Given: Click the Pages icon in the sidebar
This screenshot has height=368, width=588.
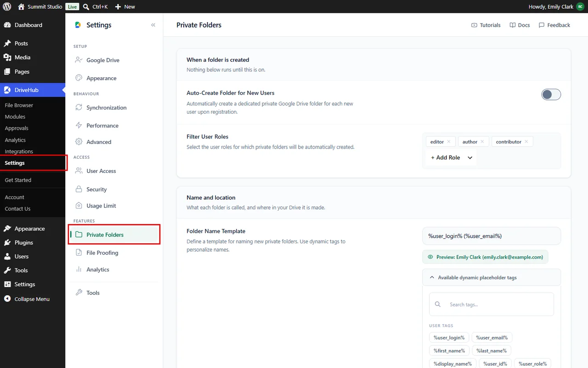Looking at the screenshot, I should click(x=7, y=71).
